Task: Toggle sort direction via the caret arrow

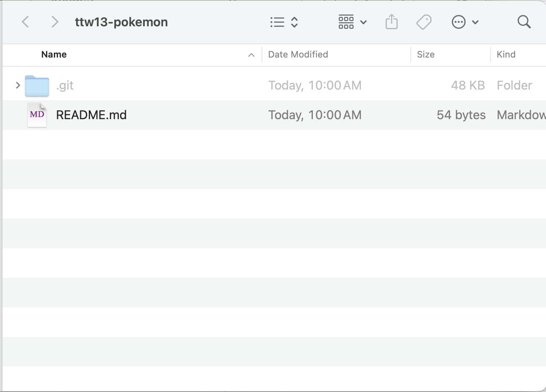Action: [251, 55]
